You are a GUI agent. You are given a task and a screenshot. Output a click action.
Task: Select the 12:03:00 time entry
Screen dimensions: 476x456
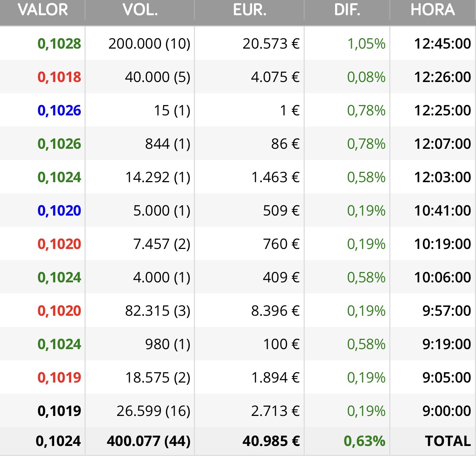pyautogui.click(x=442, y=177)
